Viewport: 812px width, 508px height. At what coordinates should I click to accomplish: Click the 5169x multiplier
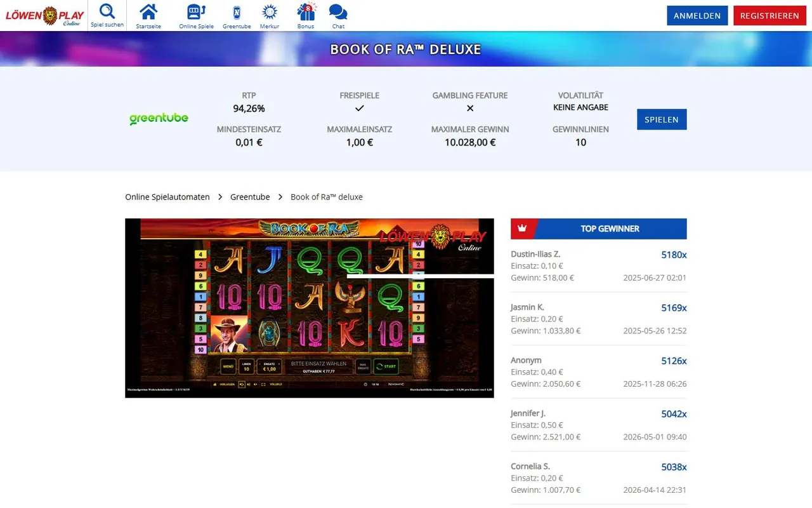[x=674, y=308]
